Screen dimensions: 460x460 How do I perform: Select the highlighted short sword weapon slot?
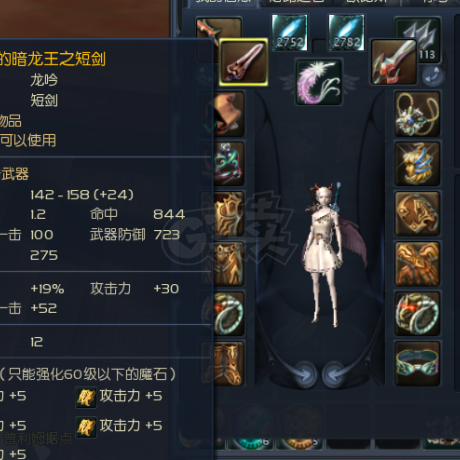244,62
